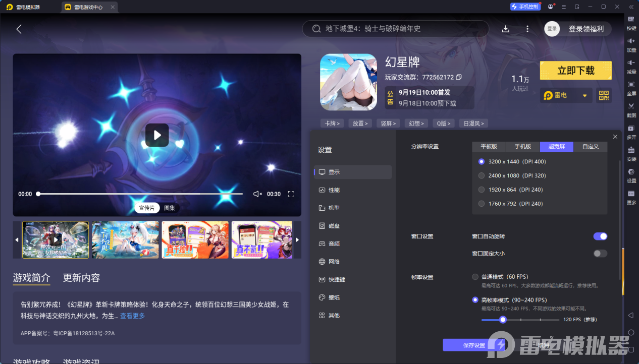Screen dimensions: 639x364
Task: Toggle 全屏 fullscreen in sidebar
Action: click(x=631, y=88)
